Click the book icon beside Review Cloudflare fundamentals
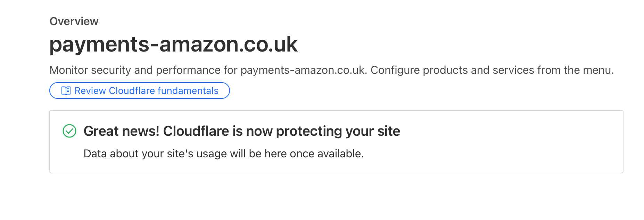The image size is (644, 220). [x=66, y=91]
